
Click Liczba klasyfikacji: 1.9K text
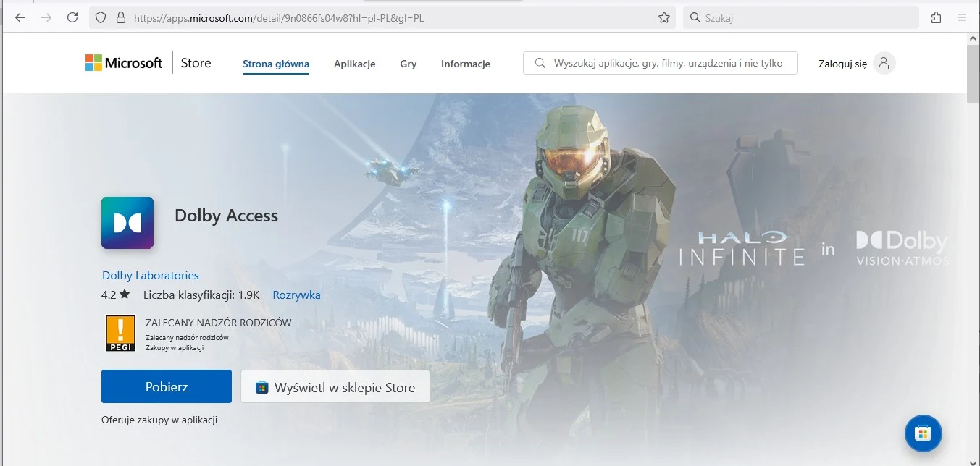click(201, 295)
